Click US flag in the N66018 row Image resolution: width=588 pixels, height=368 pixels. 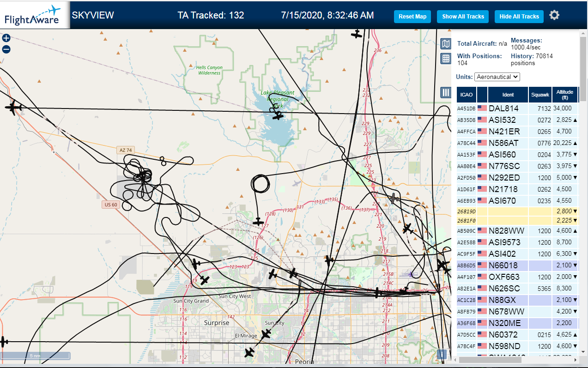(x=482, y=265)
